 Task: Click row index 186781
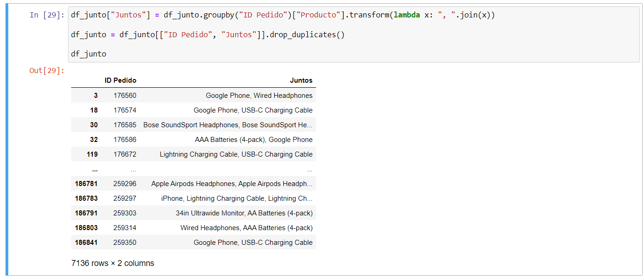86,184
